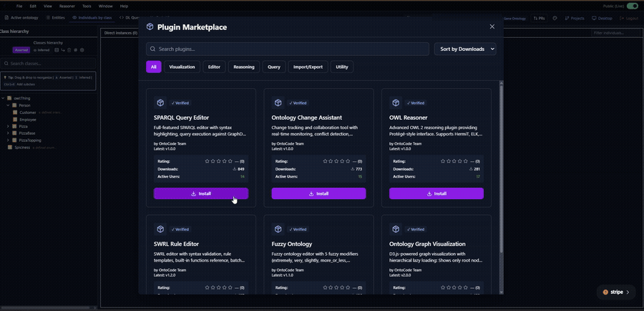Screen dimensions: 644x311
Task: Expand the PizzaTopping class node
Action: pos(8,140)
